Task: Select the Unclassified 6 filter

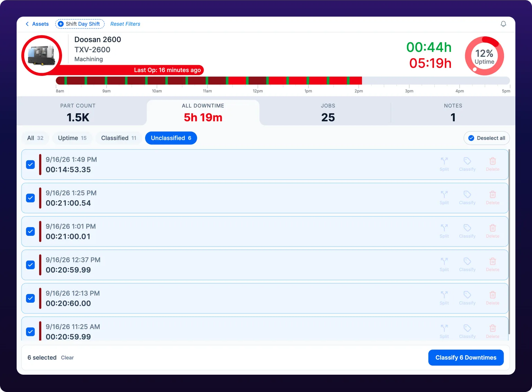Action: coord(171,138)
